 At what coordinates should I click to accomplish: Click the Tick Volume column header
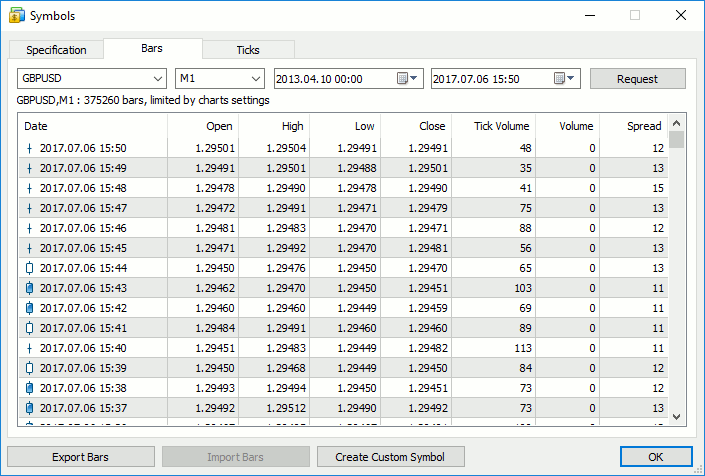point(494,126)
